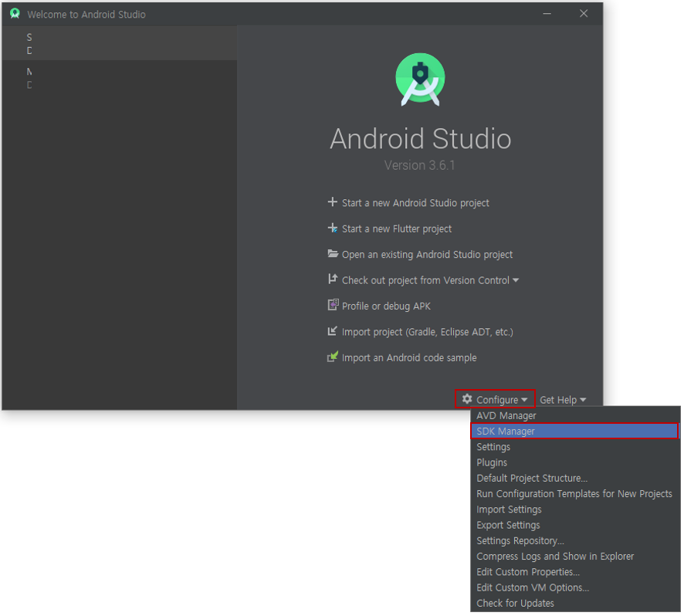Viewport: 684px width, 616px height.
Task: Click the Configure gear icon
Action: [x=468, y=399]
